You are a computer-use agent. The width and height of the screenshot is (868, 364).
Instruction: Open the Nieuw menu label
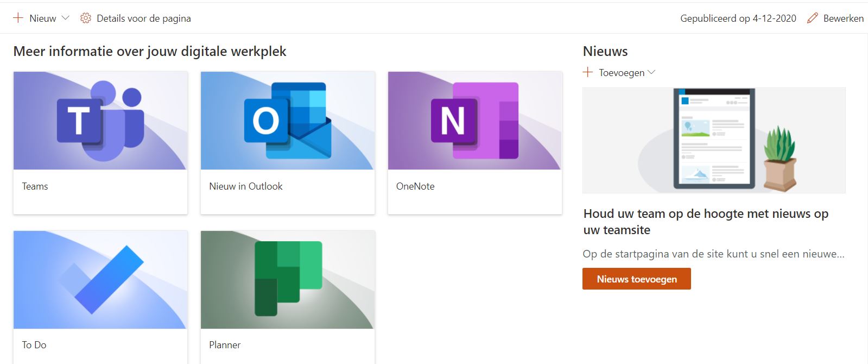(x=43, y=18)
